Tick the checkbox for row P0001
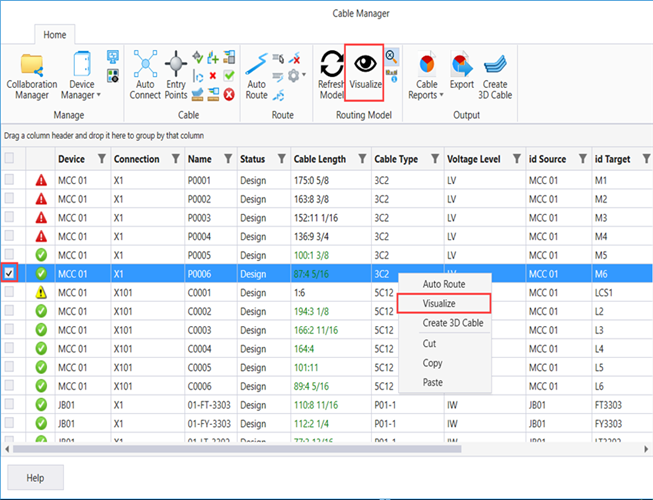The image size is (653, 500). click(11, 179)
